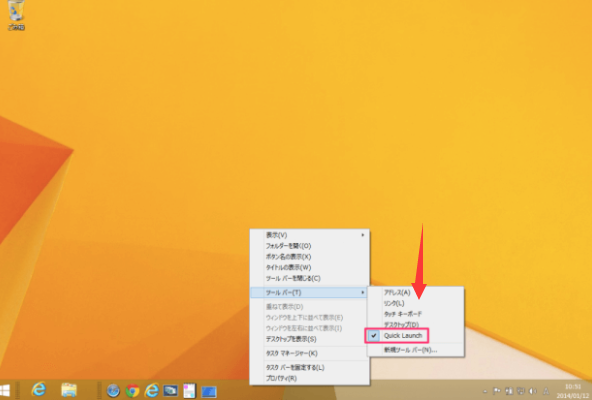Viewport: 592px width, 400px height.
Task: Open Internet Explorer shortcut in Quick Launch
Action: pos(152,391)
